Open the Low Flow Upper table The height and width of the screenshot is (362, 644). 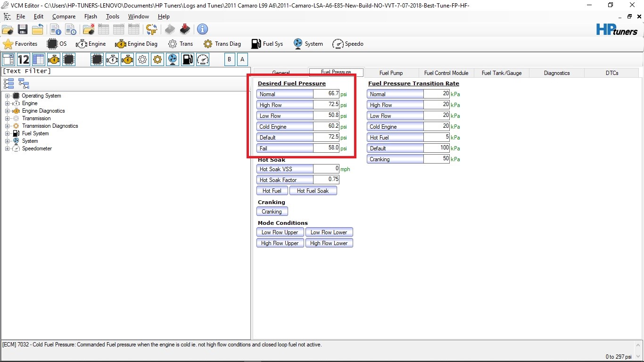280,232
